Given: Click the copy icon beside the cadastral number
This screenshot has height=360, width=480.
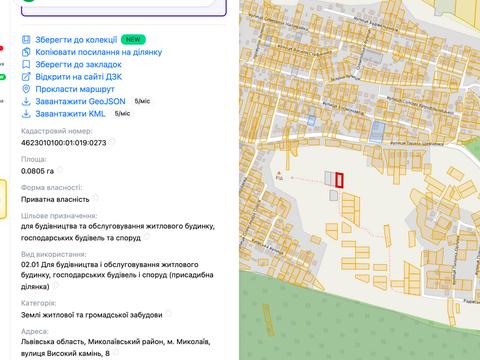Looking at the screenshot, I should [x=112, y=141].
